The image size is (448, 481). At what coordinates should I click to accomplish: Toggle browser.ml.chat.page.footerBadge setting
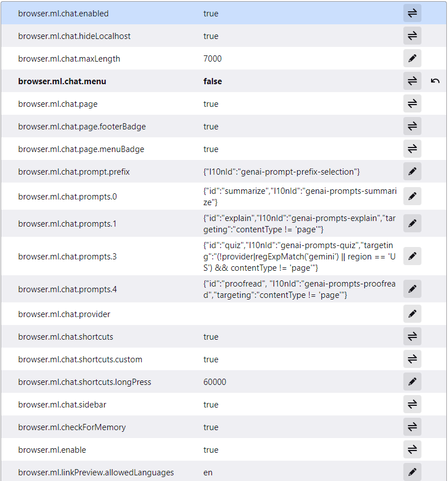click(412, 127)
